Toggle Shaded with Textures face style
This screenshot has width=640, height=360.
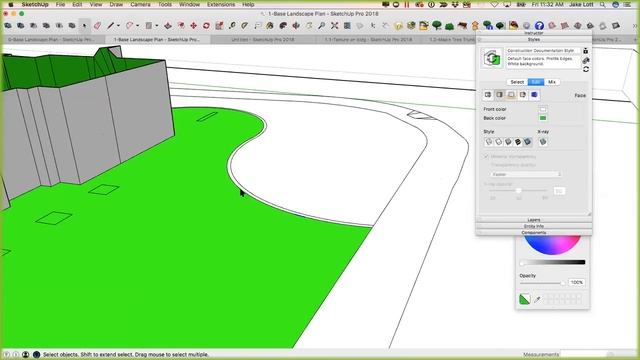518,142
